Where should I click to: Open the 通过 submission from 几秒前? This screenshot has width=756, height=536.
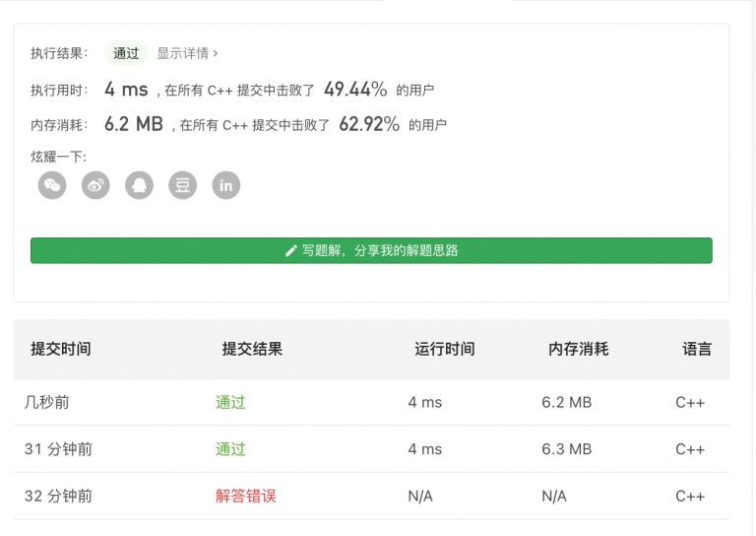pos(231,402)
